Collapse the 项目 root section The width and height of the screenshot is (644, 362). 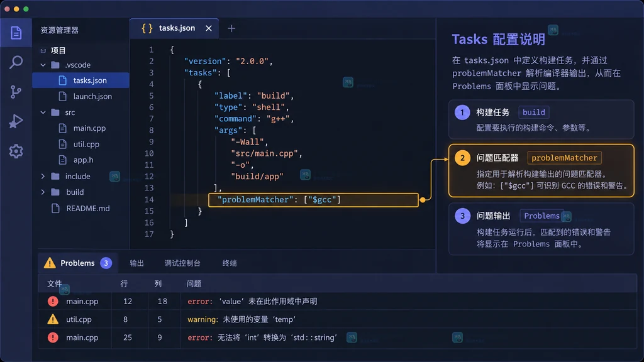point(43,50)
